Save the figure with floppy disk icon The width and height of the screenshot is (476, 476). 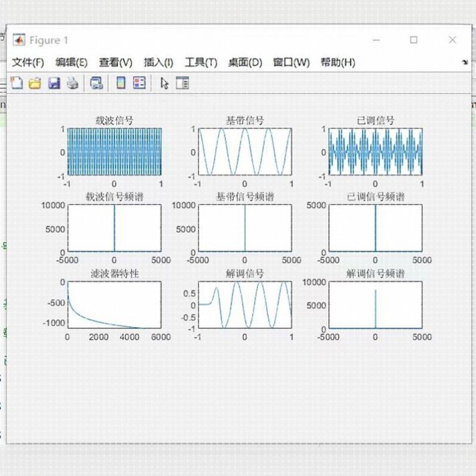click(54, 83)
